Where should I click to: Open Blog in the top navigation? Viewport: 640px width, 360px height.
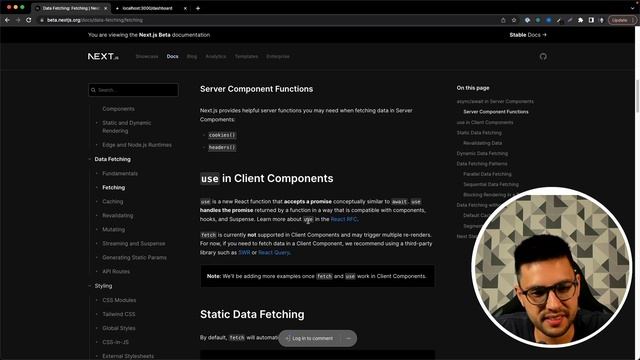tap(192, 56)
